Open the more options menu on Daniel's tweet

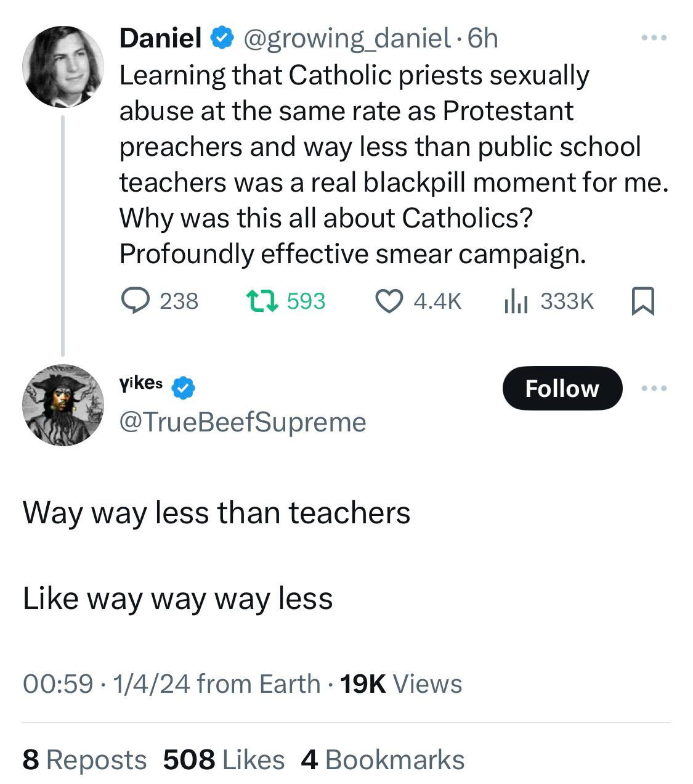tap(654, 39)
